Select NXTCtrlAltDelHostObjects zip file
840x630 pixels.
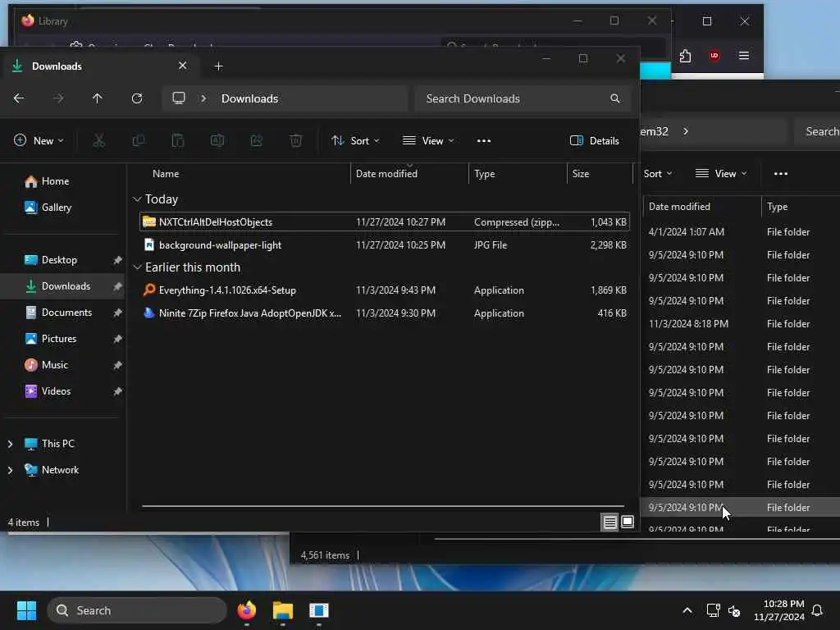(x=385, y=221)
